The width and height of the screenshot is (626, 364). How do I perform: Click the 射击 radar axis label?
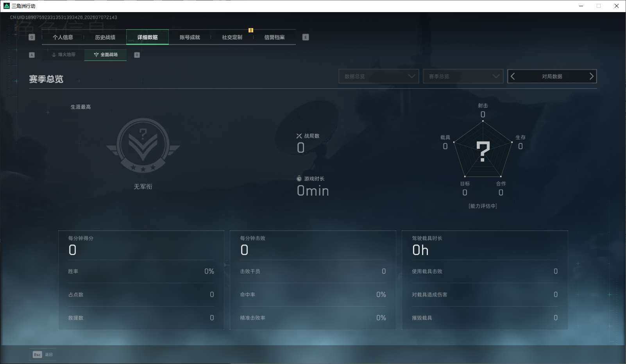coord(483,105)
